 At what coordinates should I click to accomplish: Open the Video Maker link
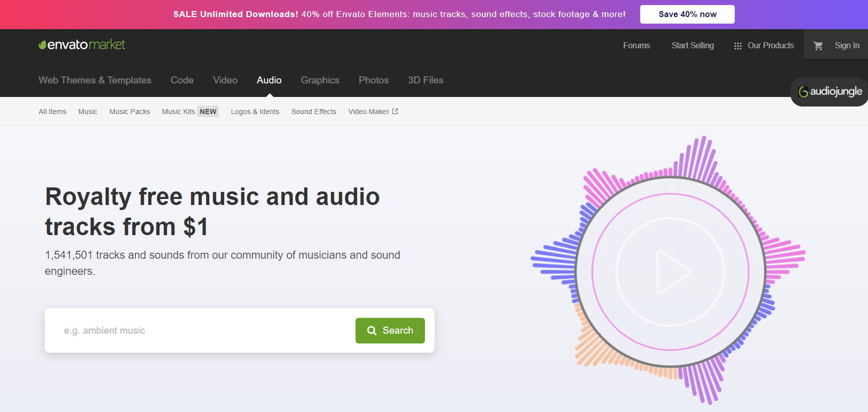[x=369, y=112]
